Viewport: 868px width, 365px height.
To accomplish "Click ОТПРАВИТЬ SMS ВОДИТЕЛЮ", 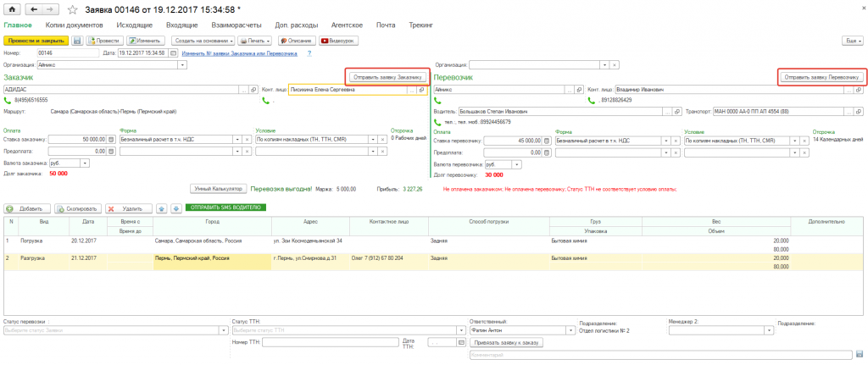I will pyautogui.click(x=225, y=208).
